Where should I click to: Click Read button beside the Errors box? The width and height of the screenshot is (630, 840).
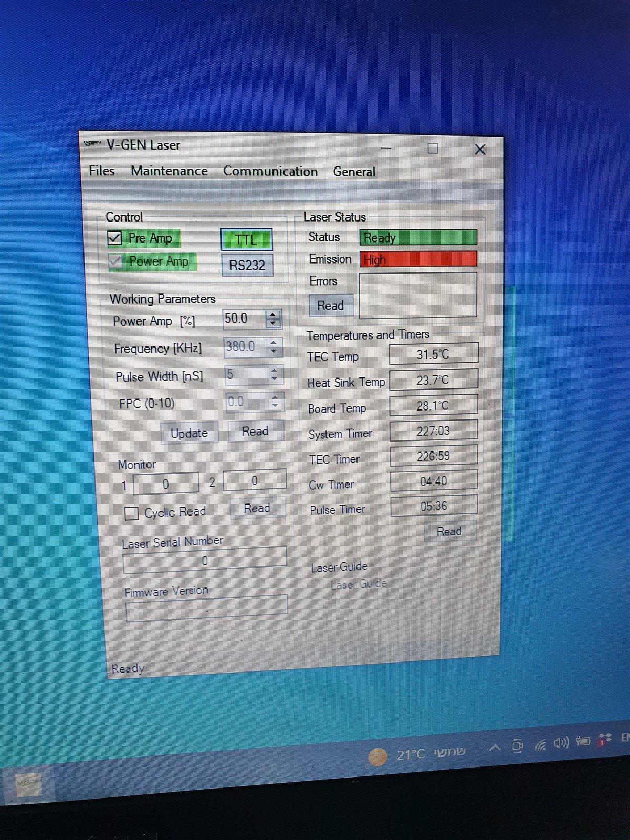pos(330,306)
